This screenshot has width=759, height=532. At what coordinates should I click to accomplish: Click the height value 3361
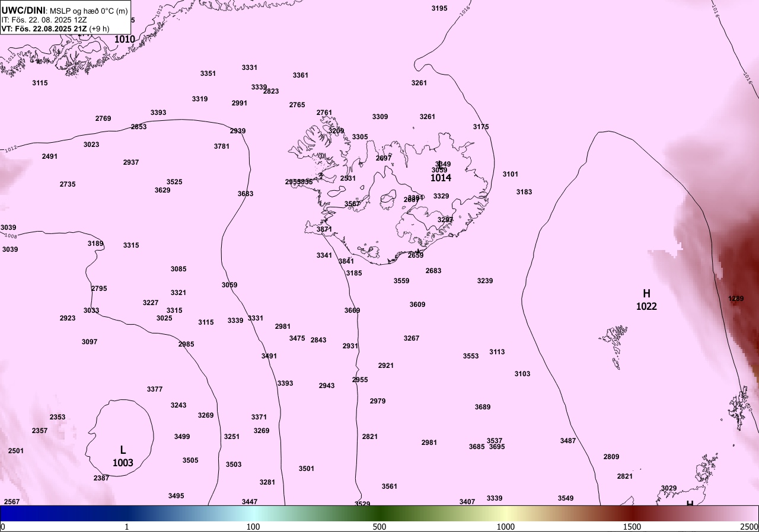point(301,75)
